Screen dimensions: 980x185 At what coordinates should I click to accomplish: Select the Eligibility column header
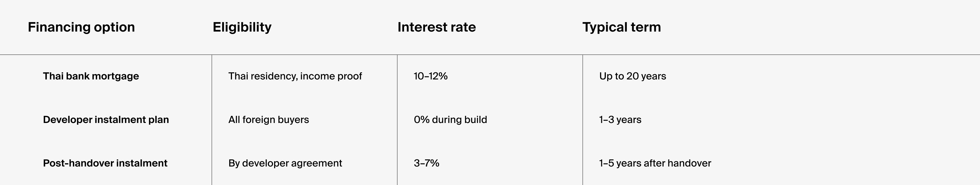point(242,27)
